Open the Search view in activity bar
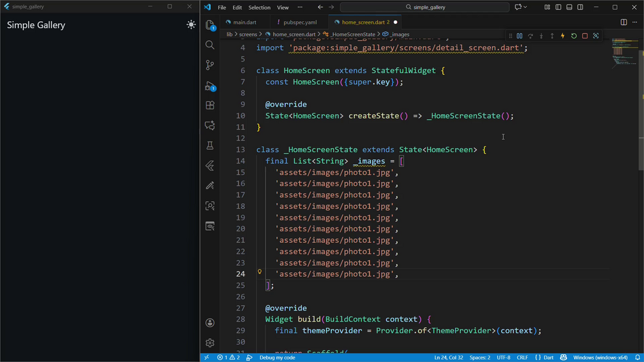This screenshot has width=644, height=362. (210, 45)
